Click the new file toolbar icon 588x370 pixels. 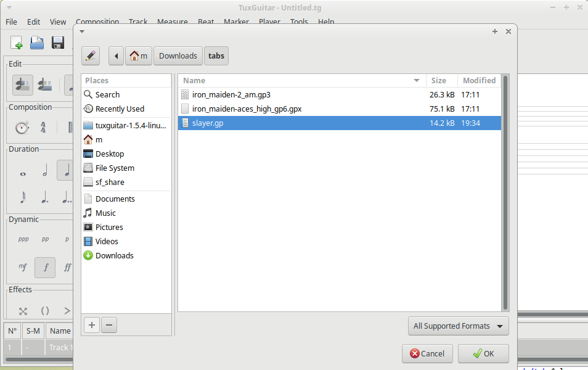[17, 43]
